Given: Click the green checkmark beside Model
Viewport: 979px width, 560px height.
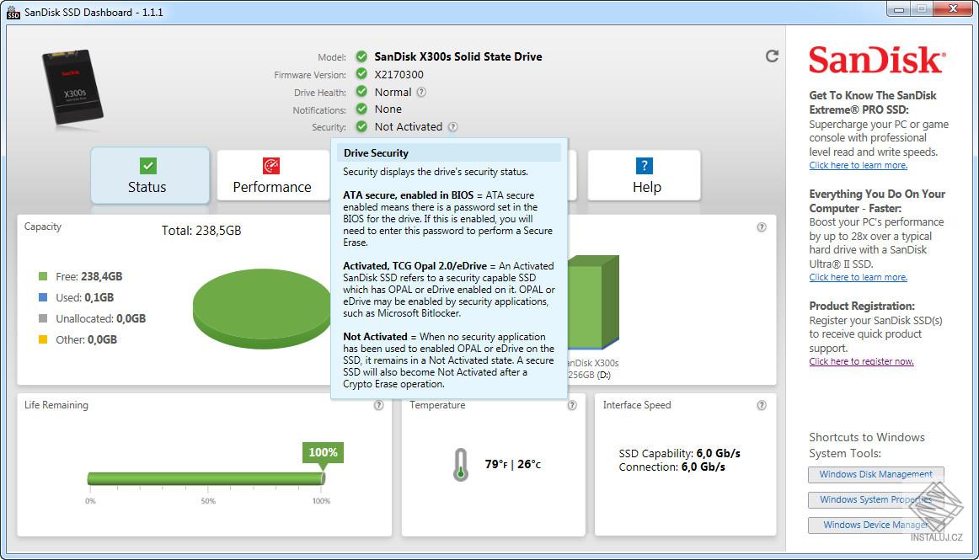Looking at the screenshot, I should pos(362,56).
